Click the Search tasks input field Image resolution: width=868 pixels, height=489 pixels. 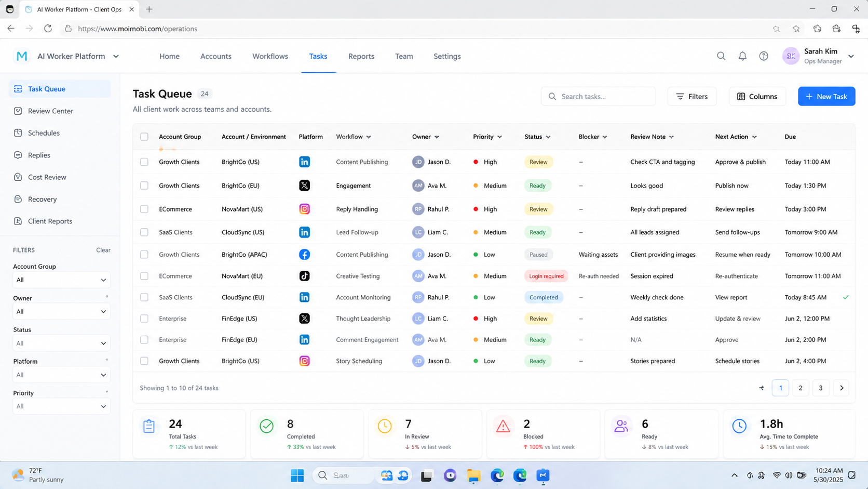[x=598, y=96]
